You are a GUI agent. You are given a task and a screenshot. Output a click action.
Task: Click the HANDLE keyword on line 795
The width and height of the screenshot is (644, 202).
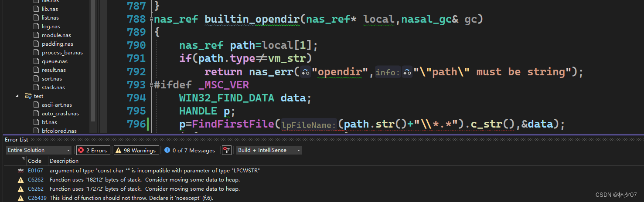(198, 111)
